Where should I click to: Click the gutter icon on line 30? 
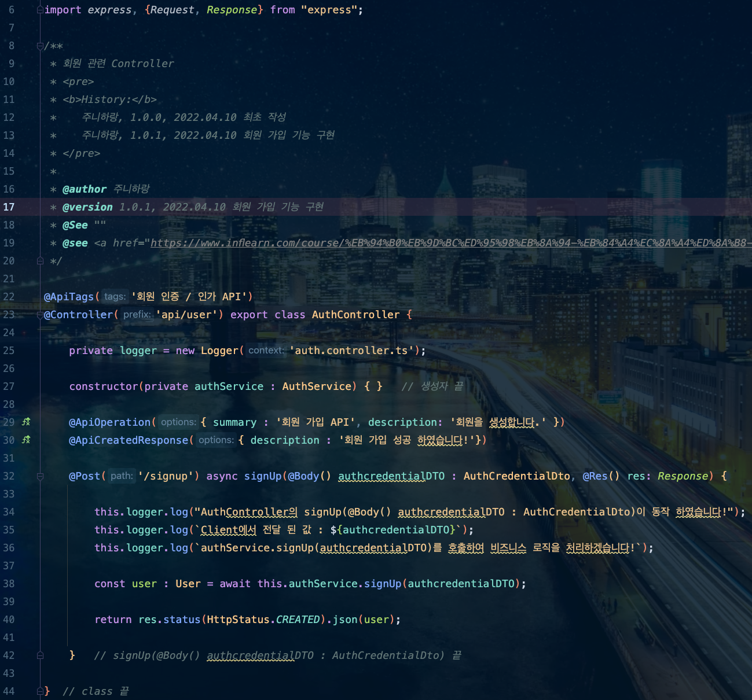(x=26, y=440)
